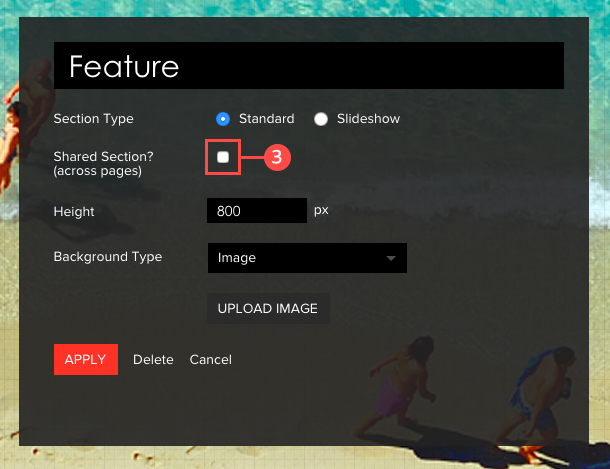The width and height of the screenshot is (610, 469).
Task: Click the Feature title bar
Action: [308, 67]
